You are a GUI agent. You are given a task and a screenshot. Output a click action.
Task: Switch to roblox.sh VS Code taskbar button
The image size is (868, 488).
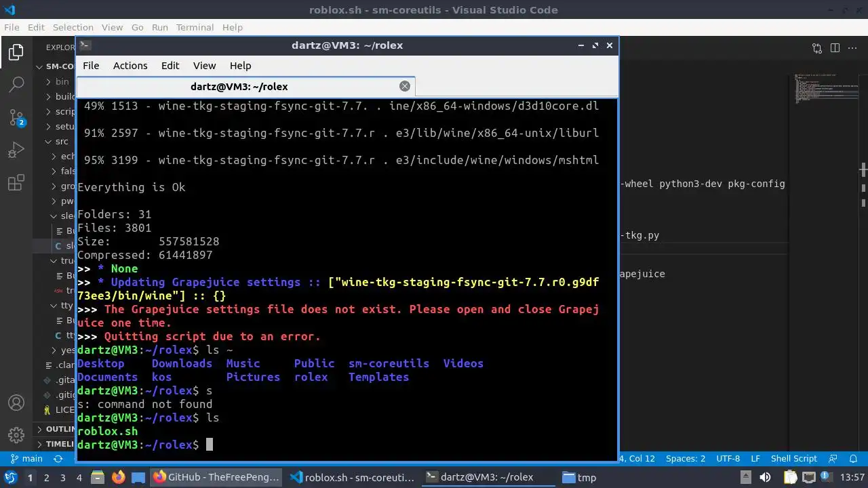point(352,477)
